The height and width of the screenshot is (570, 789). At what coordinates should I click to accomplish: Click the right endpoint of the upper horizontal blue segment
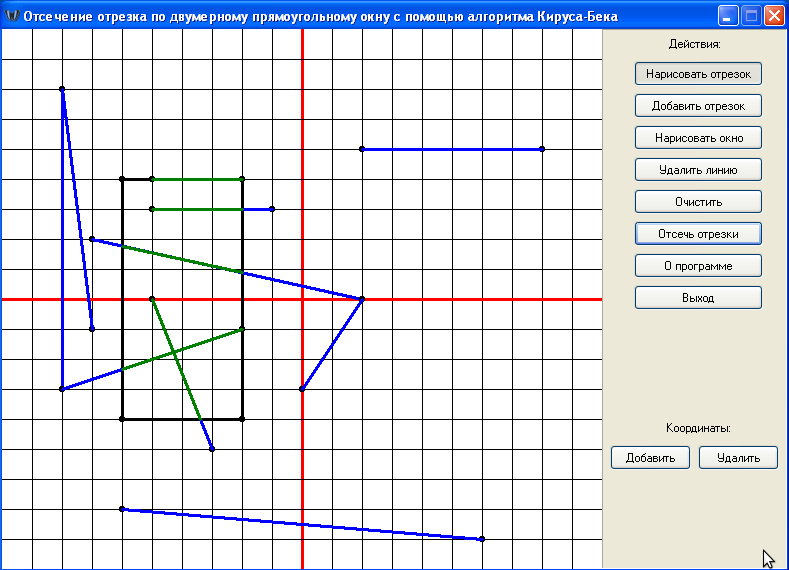click(x=542, y=149)
